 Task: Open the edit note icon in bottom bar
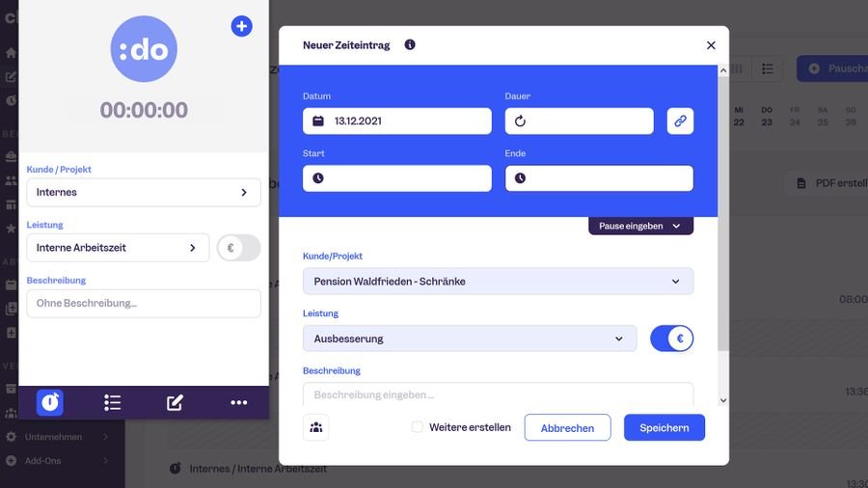175,402
